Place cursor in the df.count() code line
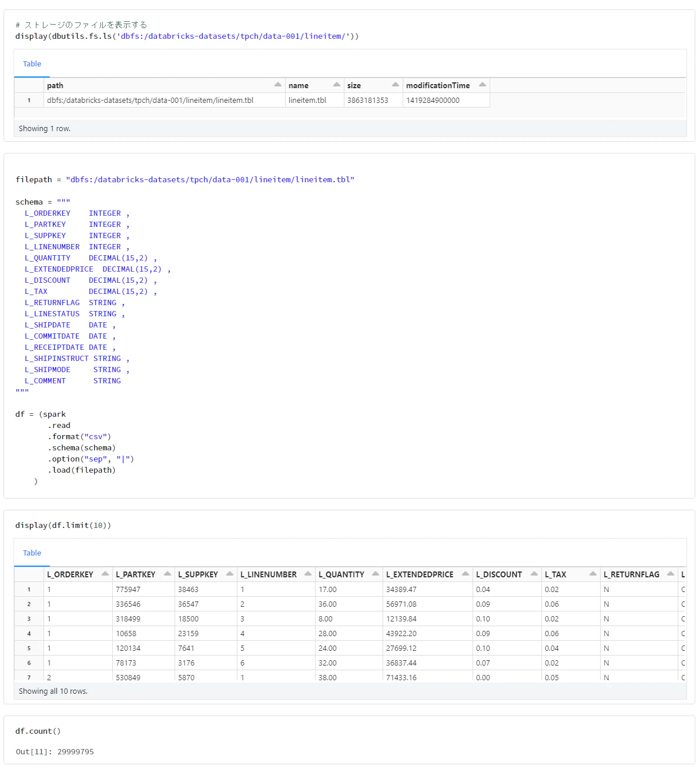 (38, 731)
